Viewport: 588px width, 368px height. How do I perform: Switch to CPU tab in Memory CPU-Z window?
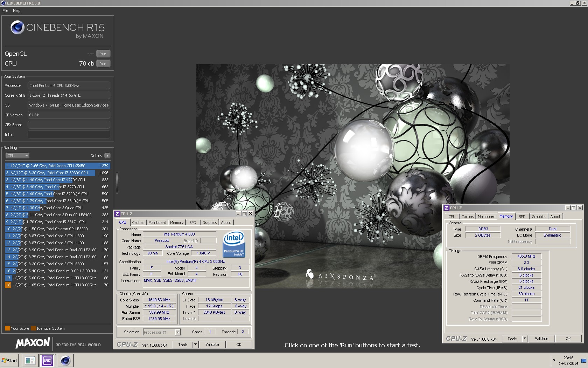(452, 217)
